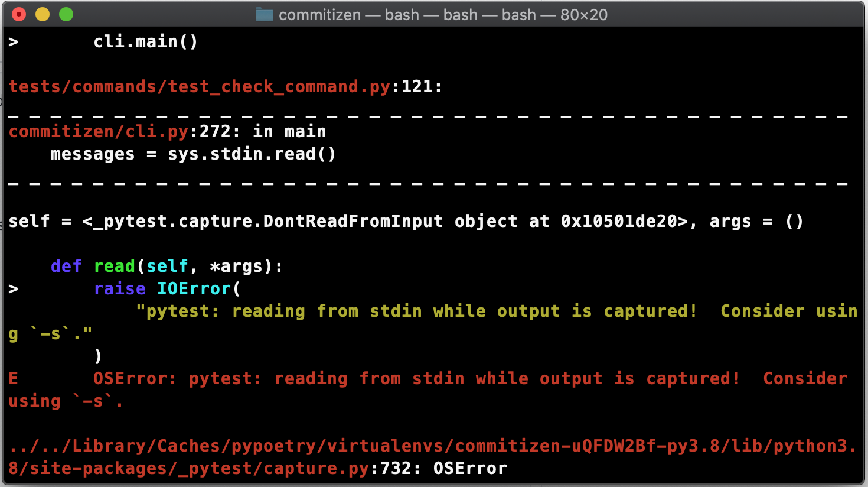
Task: Click the '../../Library/Caches/pypoetry' path line
Action: pos(432,446)
